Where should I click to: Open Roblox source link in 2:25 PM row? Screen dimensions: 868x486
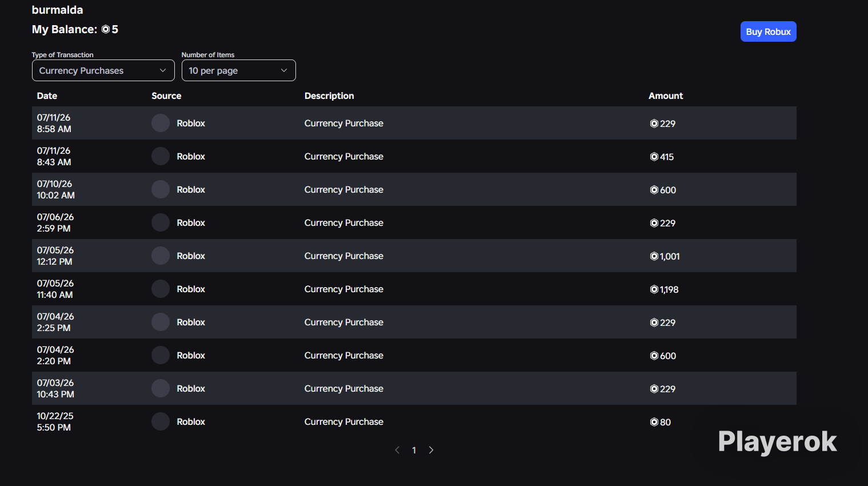191,322
